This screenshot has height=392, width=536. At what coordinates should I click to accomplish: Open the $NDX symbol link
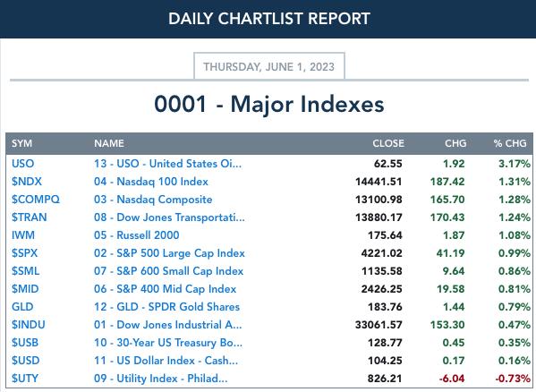tap(27, 181)
